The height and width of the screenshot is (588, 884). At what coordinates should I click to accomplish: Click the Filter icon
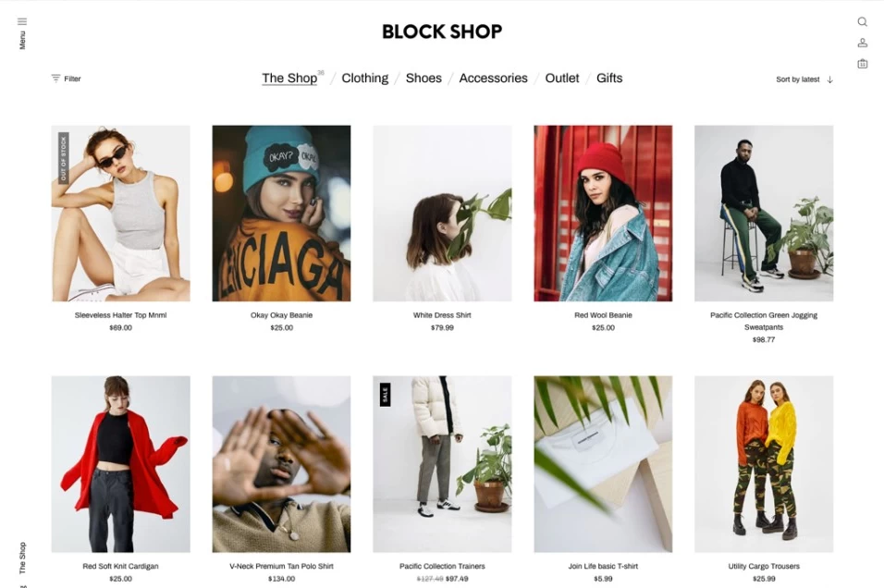click(55, 79)
